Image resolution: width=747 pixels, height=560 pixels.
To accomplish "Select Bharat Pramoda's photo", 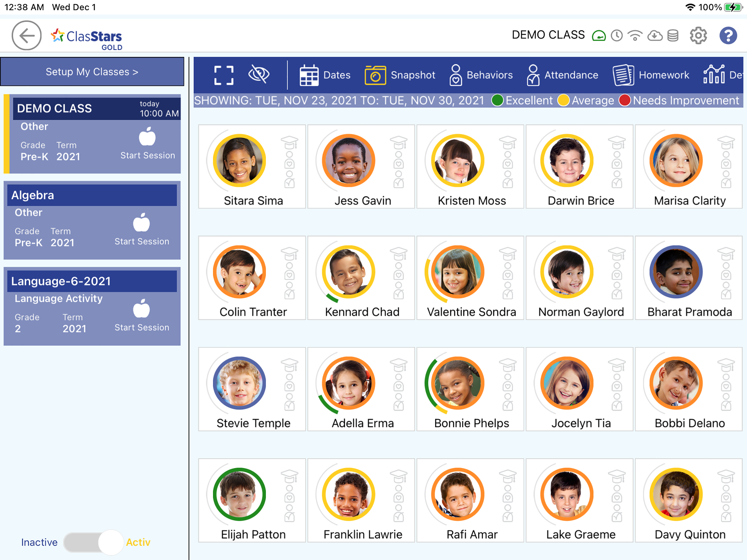I will (676, 272).
